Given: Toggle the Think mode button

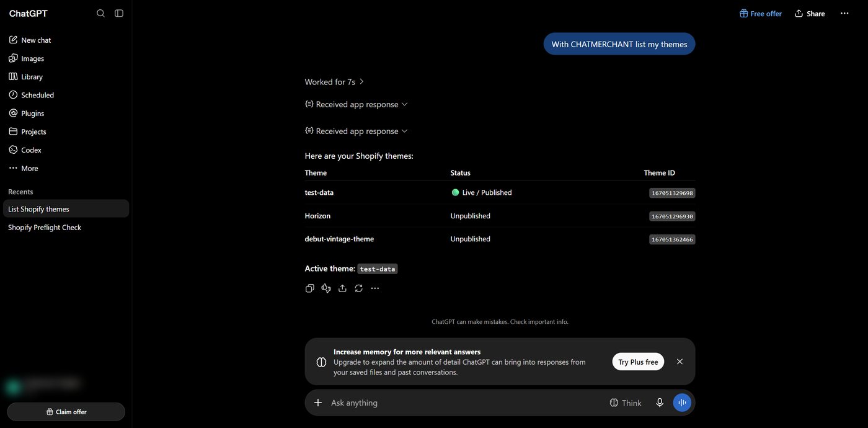Looking at the screenshot, I should pos(626,403).
